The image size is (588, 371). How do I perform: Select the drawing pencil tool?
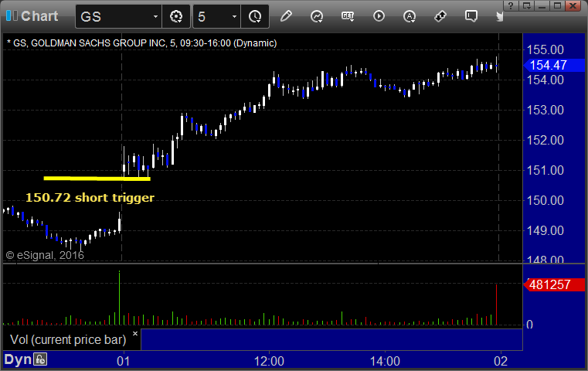click(286, 16)
